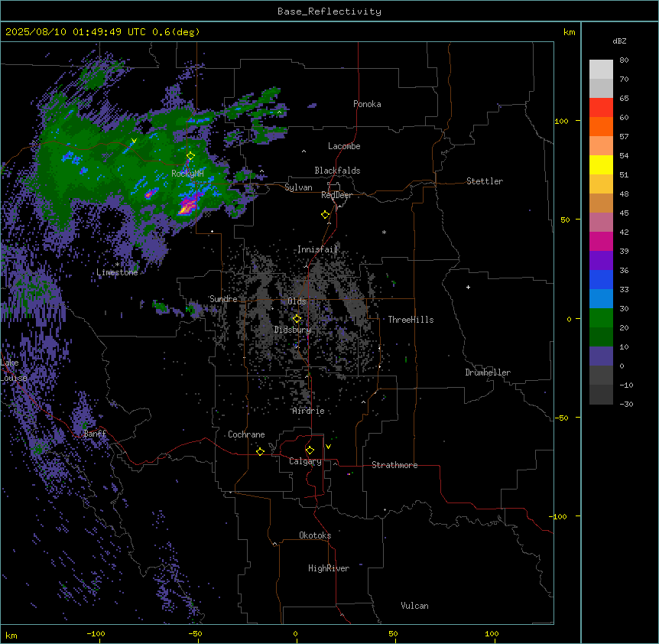Click the Lake Louise label

point(14,370)
